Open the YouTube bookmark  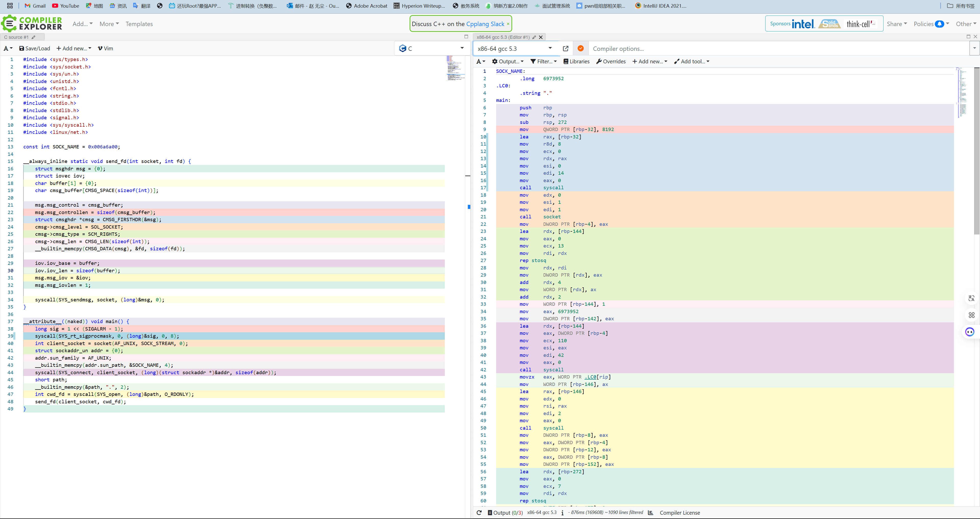(x=65, y=6)
